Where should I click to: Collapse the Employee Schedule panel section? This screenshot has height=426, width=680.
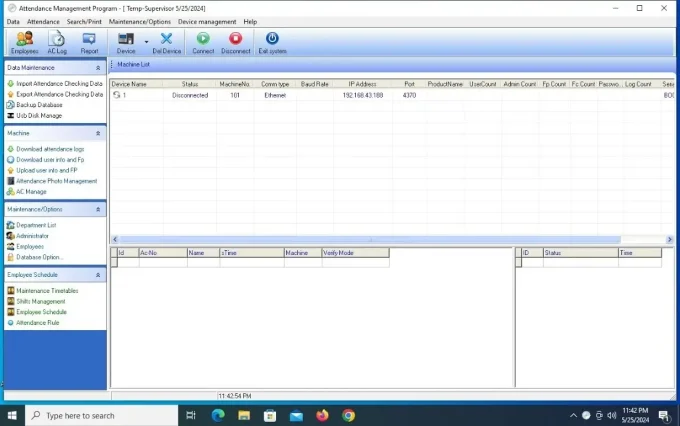(x=98, y=274)
